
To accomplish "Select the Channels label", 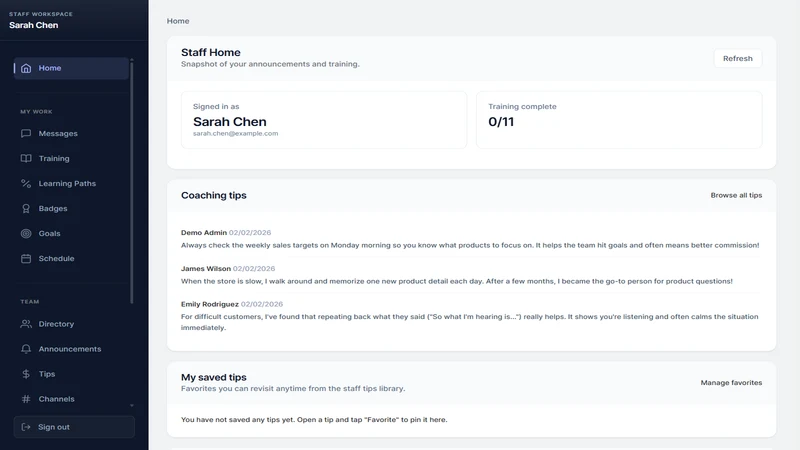I will tap(57, 399).
